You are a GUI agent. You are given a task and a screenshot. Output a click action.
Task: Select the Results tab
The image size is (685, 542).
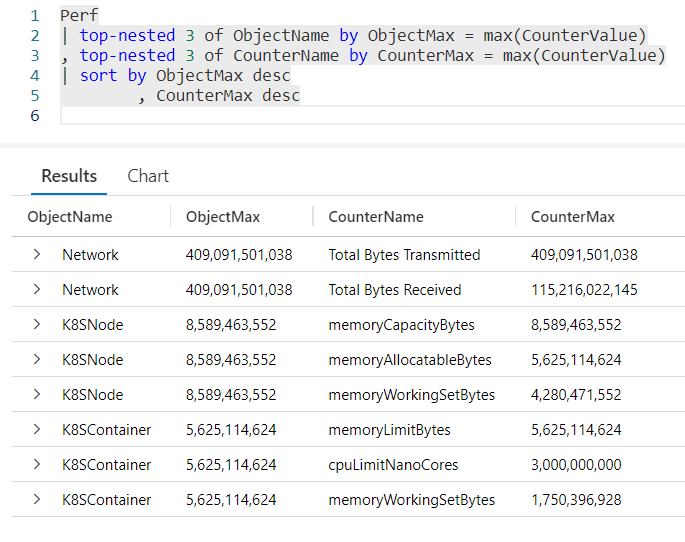pyautogui.click(x=69, y=176)
